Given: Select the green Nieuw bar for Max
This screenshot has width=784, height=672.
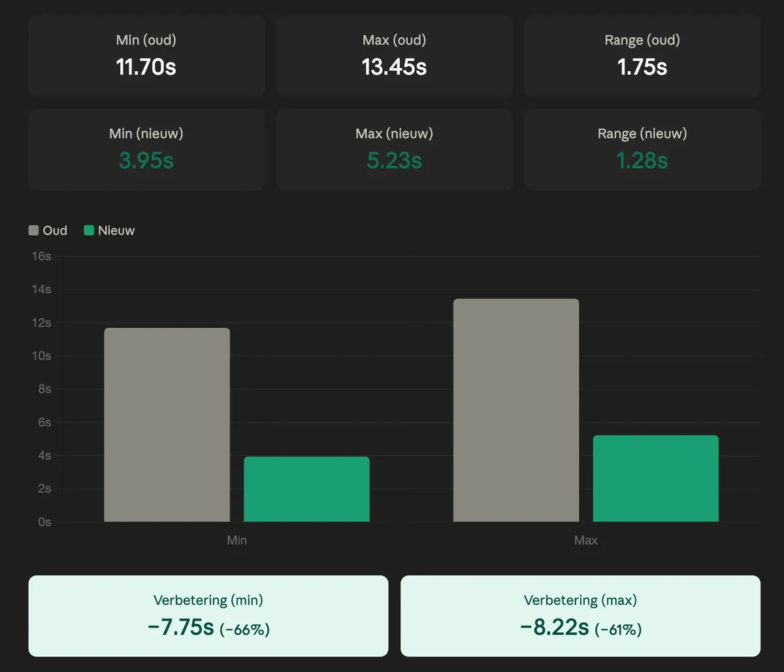Looking at the screenshot, I should [x=656, y=479].
